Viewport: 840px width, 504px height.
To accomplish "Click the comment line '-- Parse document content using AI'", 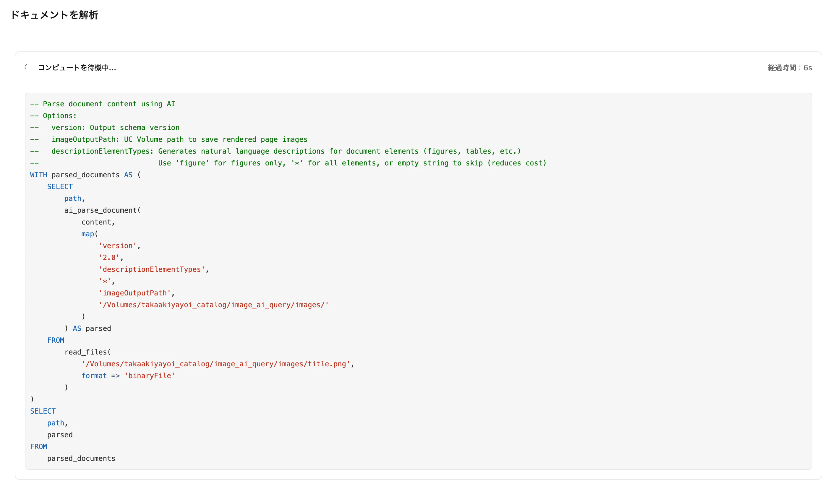I will [103, 104].
